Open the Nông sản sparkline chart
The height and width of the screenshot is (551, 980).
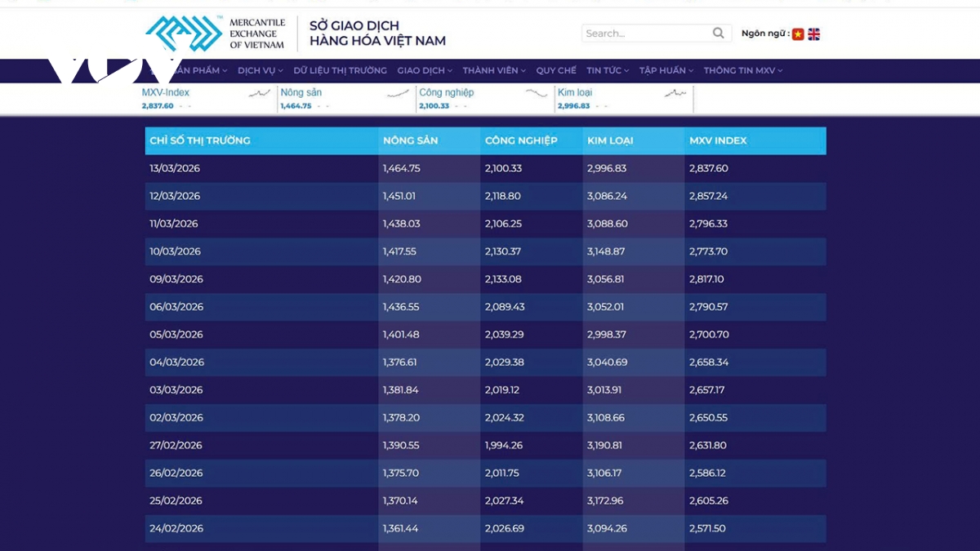click(398, 93)
